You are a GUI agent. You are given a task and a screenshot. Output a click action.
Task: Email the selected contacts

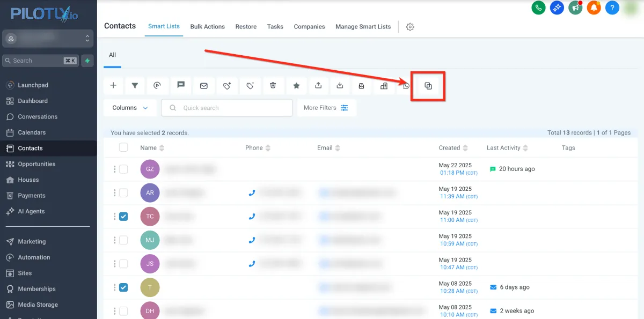203,85
